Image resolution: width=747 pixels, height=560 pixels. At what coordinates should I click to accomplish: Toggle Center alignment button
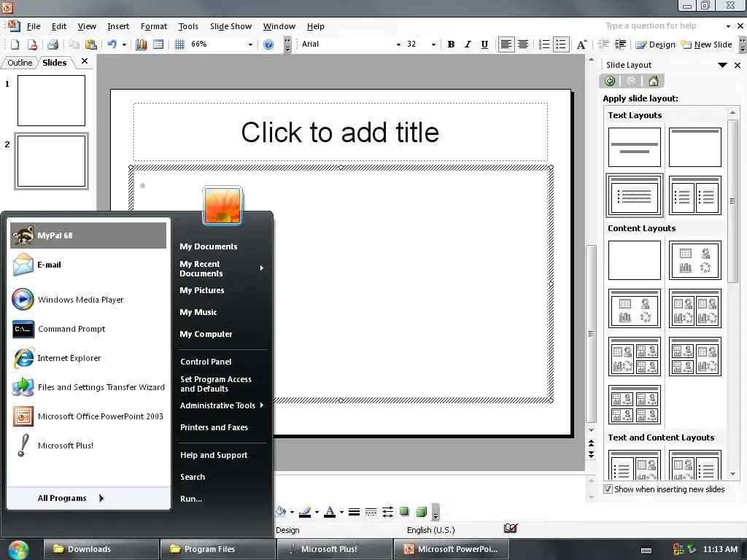[x=522, y=44]
